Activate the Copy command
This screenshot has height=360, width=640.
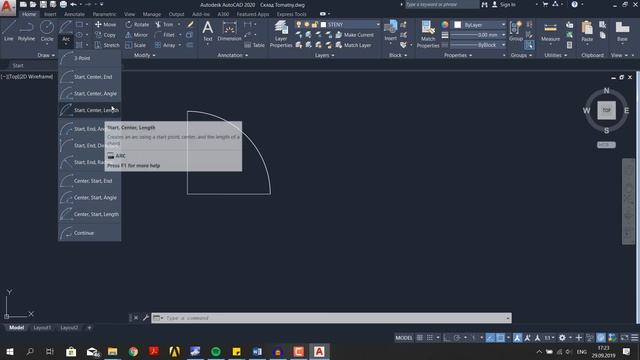pyautogui.click(x=105, y=35)
